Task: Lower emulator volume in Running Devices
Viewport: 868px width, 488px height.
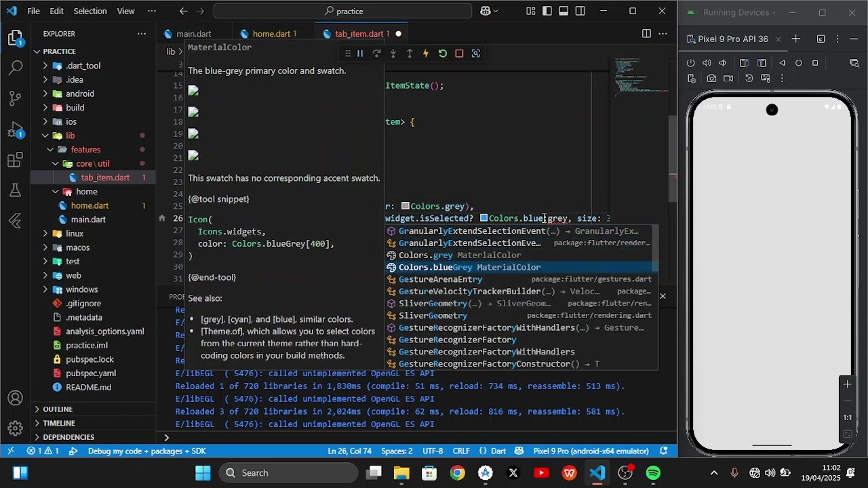Action: click(723, 63)
